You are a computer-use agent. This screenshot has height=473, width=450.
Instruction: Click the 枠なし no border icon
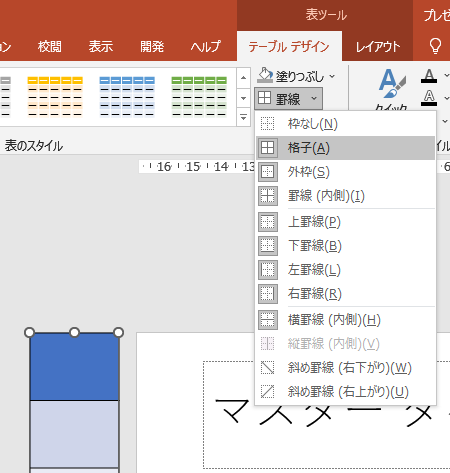[x=267, y=124]
